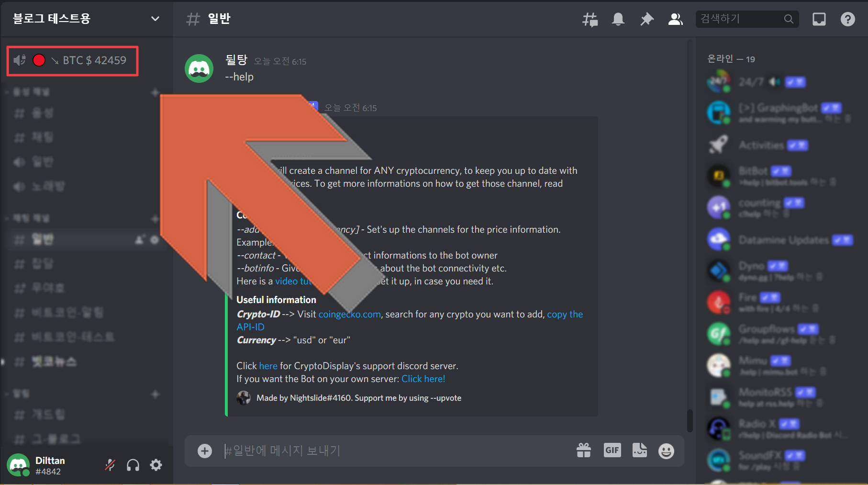
Task: Toggle channel notifications with the bell icon
Action: (x=618, y=19)
